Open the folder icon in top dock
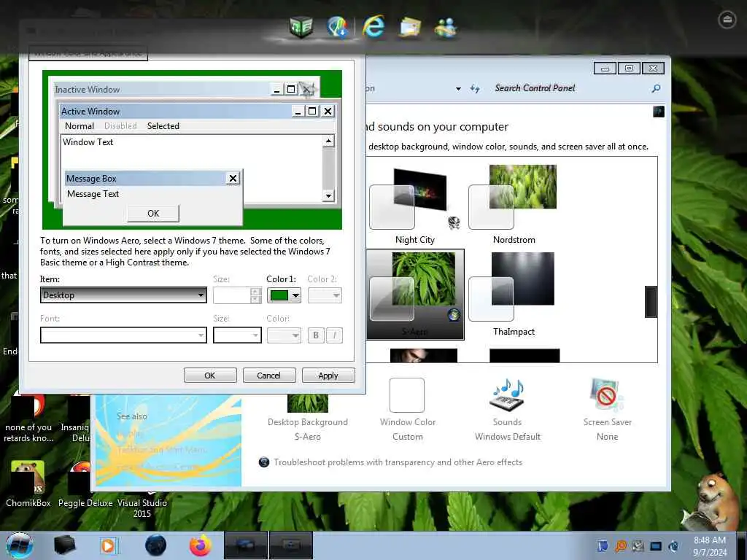747x560 pixels. [410, 27]
